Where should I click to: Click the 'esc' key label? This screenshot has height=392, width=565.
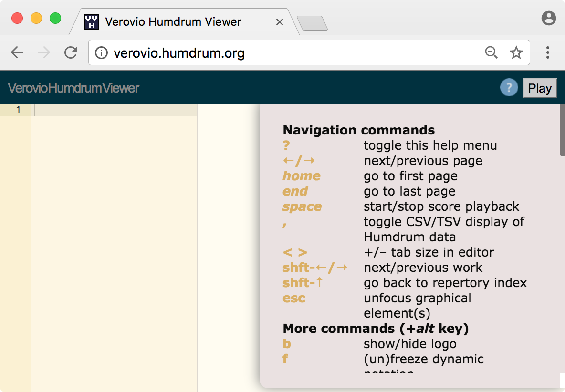click(294, 299)
